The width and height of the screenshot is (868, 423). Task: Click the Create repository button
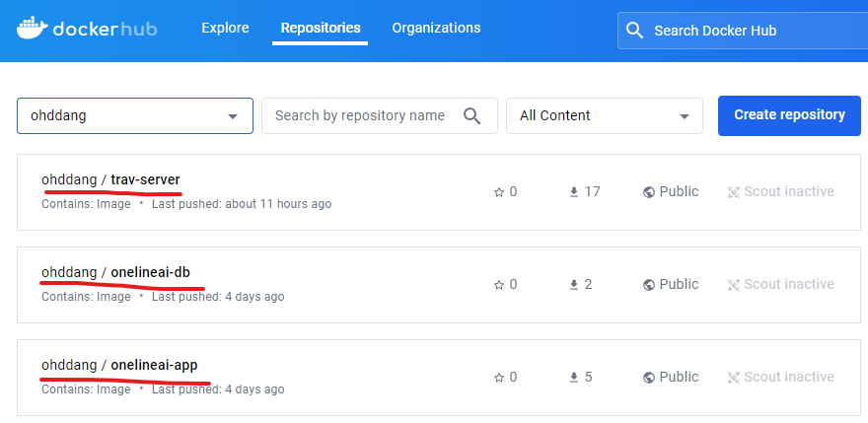coord(789,115)
